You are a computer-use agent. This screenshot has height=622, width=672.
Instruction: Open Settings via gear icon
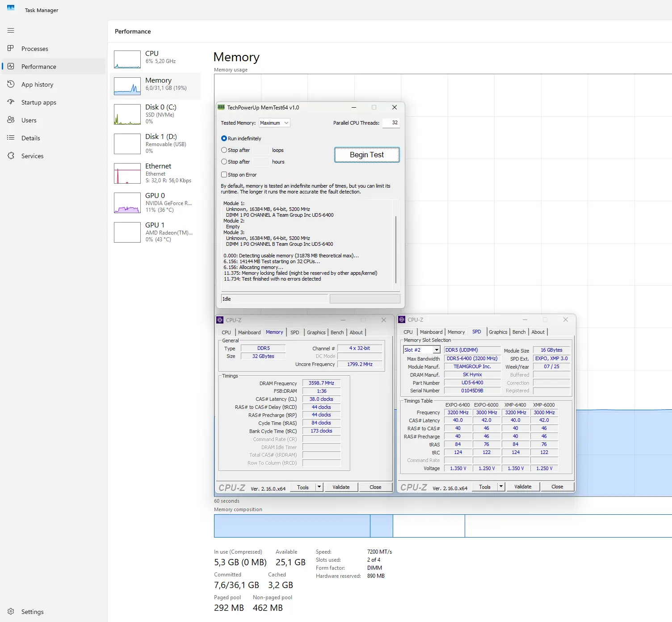pos(11,611)
